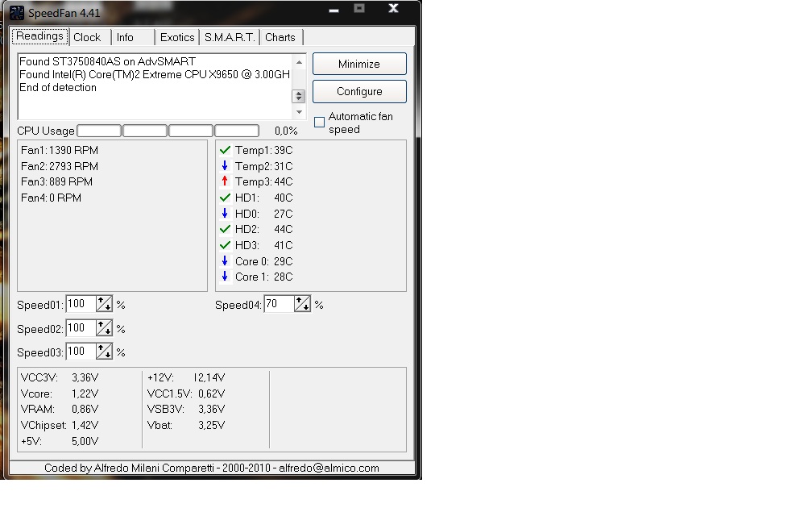This screenshot has height=508, width=812.
Task: Click the SpeedFan title bar app icon
Action: (x=17, y=12)
